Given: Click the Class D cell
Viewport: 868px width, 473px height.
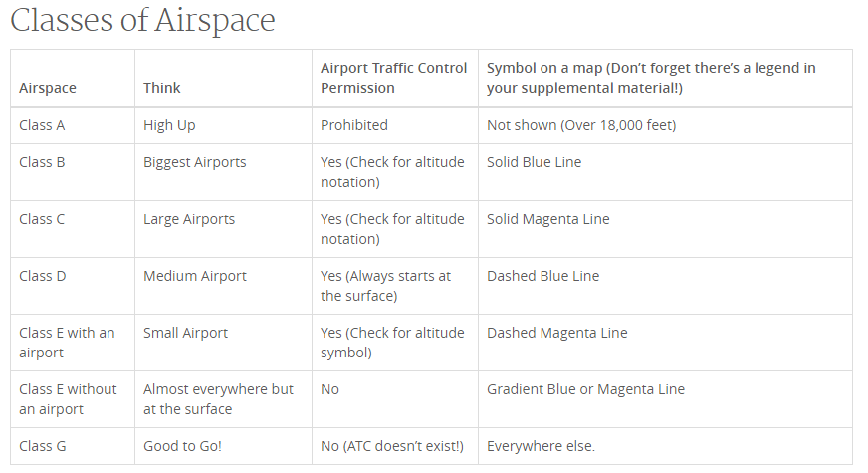Looking at the screenshot, I should (x=73, y=286).
